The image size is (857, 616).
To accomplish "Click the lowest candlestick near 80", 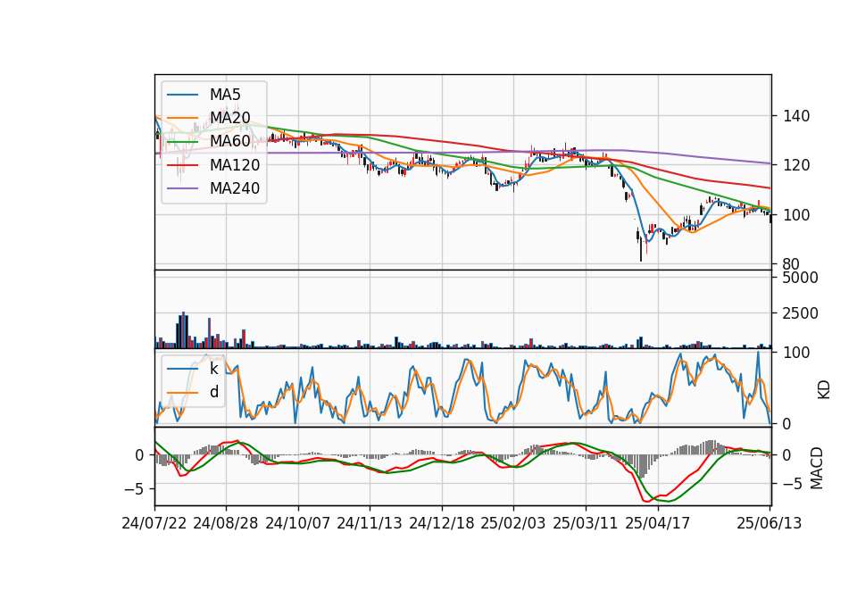I will (641, 249).
